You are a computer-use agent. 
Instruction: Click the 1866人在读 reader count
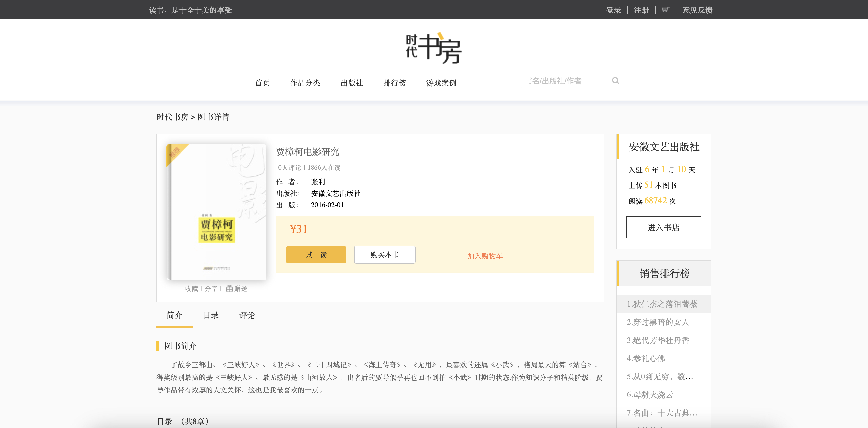coord(324,167)
